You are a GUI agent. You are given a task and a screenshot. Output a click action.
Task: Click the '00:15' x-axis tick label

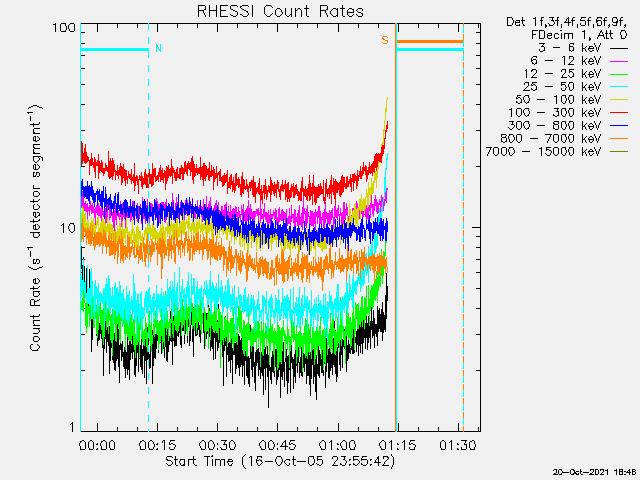157,445
